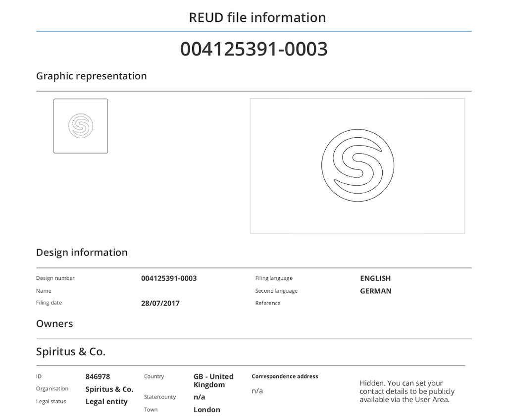Click the filing date 28/07/2017

[x=160, y=303]
